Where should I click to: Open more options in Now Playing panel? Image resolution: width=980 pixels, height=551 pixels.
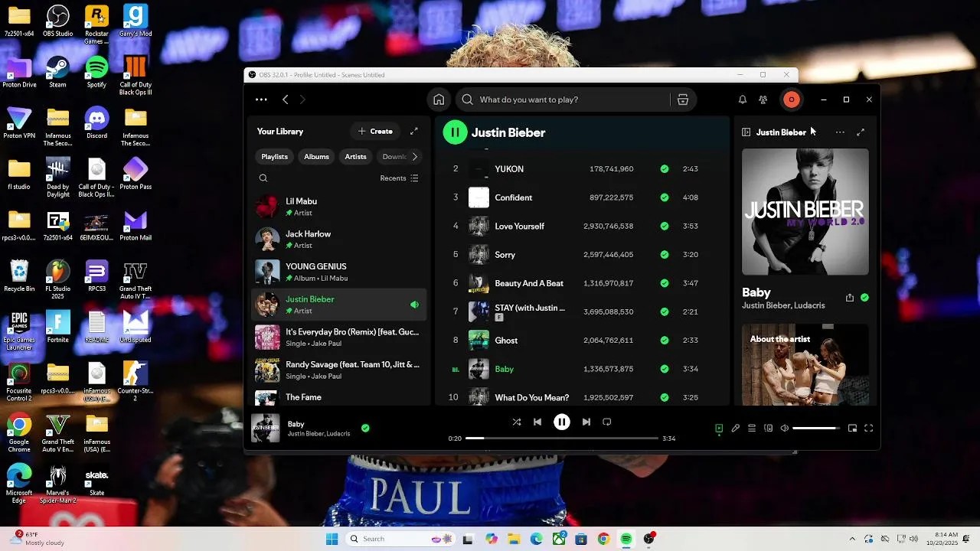click(840, 132)
